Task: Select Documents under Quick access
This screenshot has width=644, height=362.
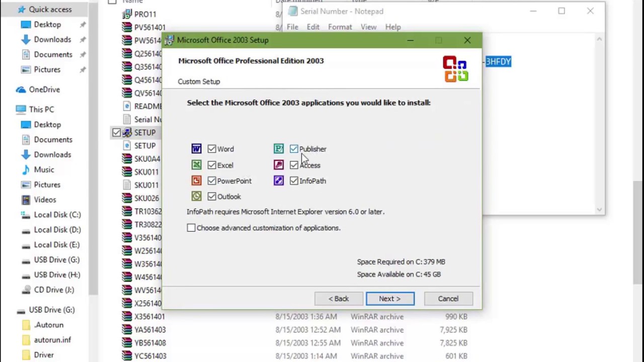Action: pyautogui.click(x=53, y=54)
